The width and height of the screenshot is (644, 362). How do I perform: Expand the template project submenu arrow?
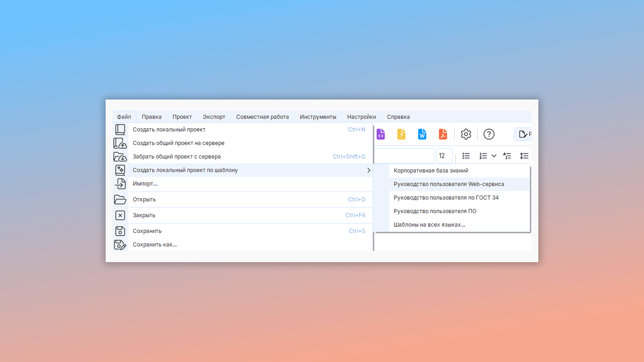pyautogui.click(x=369, y=170)
